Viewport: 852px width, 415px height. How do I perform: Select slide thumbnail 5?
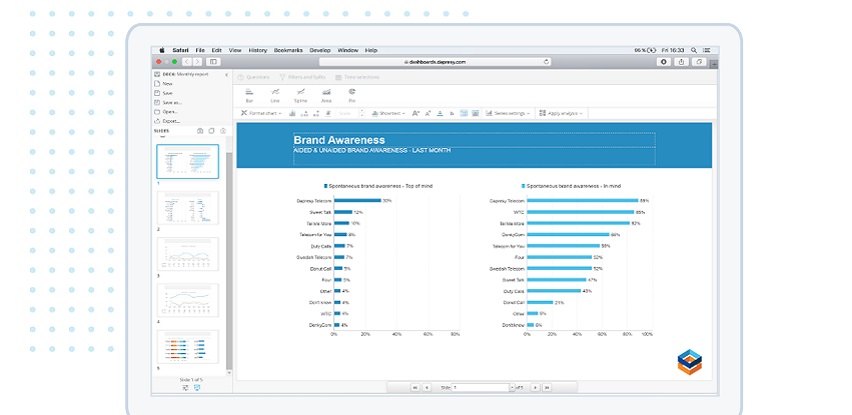pos(187,347)
